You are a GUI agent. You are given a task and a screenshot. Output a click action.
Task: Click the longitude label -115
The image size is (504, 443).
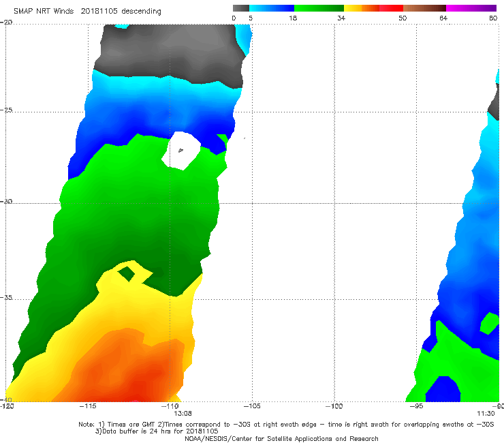(x=88, y=406)
